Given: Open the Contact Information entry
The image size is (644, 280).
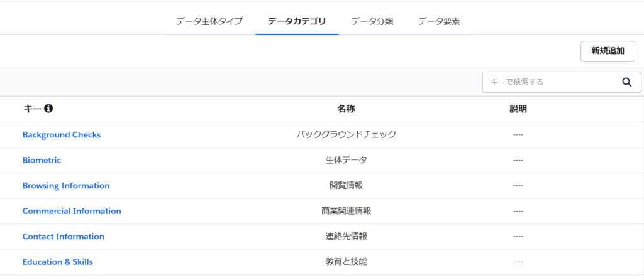Looking at the screenshot, I should pyautogui.click(x=64, y=237).
